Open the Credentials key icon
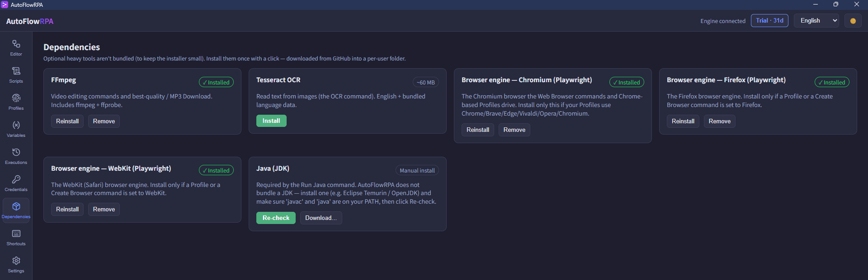 tap(16, 179)
